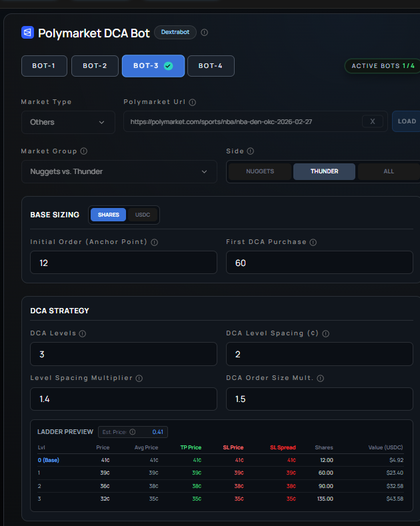The image size is (420, 526).
Task: Open the Market Type dropdown showing Others
Action: pyautogui.click(x=68, y=122)
